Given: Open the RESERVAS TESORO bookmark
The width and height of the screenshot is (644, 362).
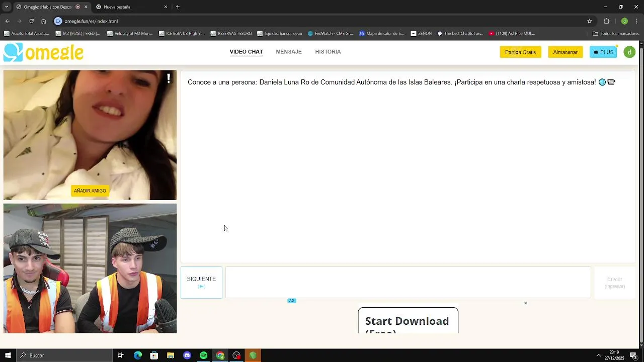Looking at the screenshot, I should pos(231,34).
